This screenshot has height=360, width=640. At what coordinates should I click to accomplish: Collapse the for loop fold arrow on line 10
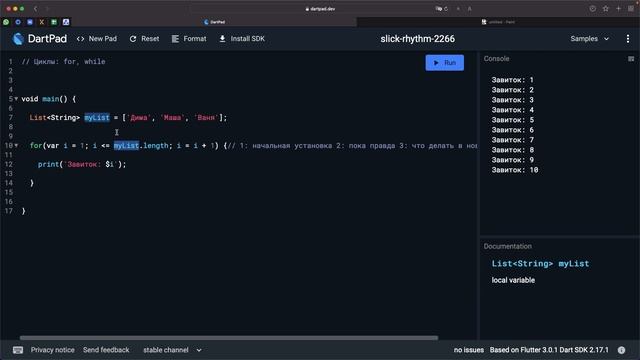16,145
